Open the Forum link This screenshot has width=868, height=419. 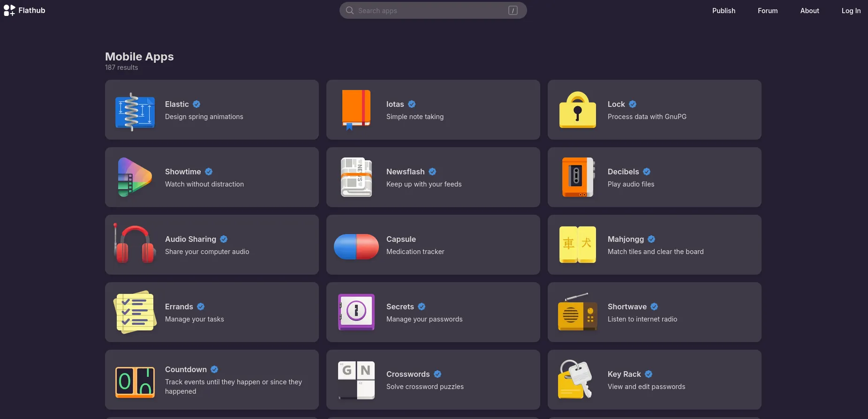768,10
